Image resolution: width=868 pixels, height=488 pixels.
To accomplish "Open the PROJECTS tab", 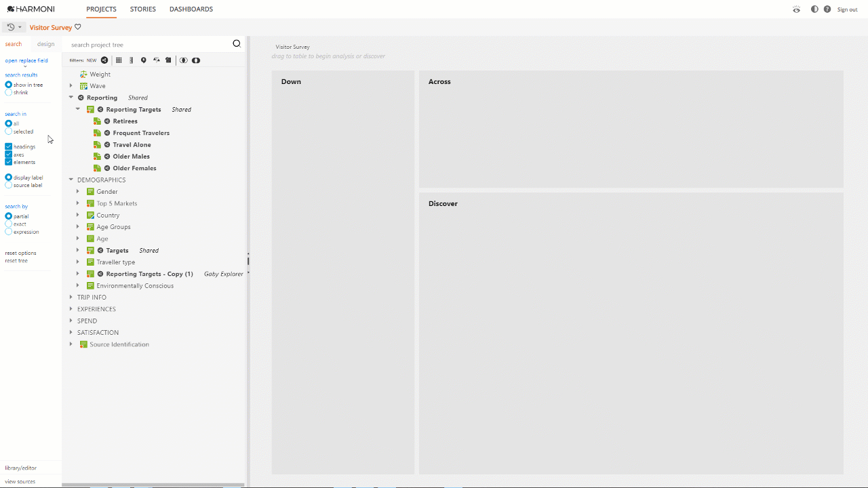I will [x=102, y=9].
